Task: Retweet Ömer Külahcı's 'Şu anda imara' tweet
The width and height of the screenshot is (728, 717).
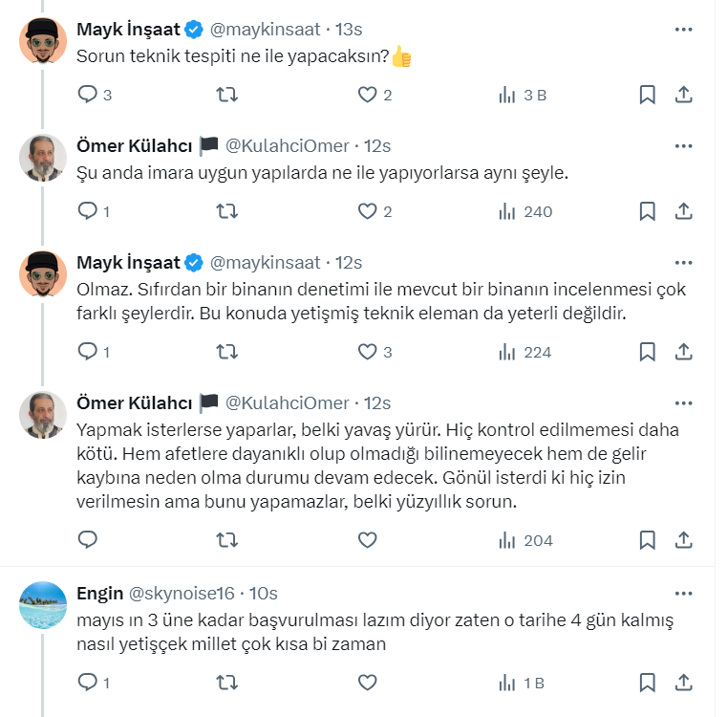Action: (227, 211)
